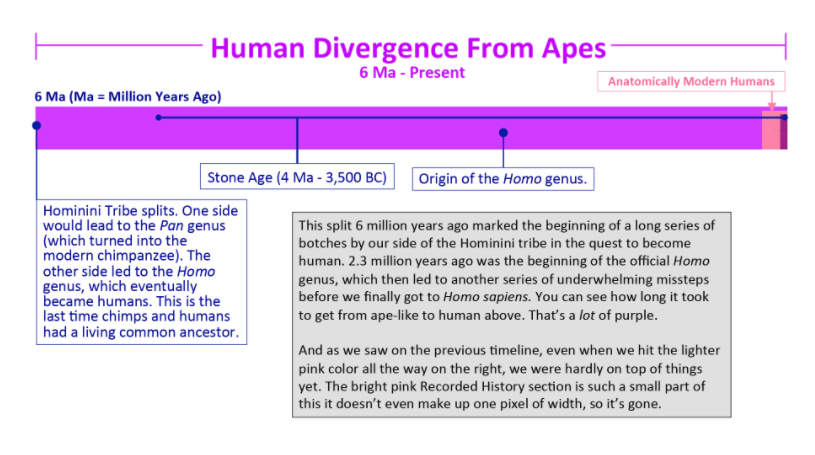Click the dark Recorded History sliver at right
The width and height of the screenshot is (815, 455).
(x=784, y=133)
